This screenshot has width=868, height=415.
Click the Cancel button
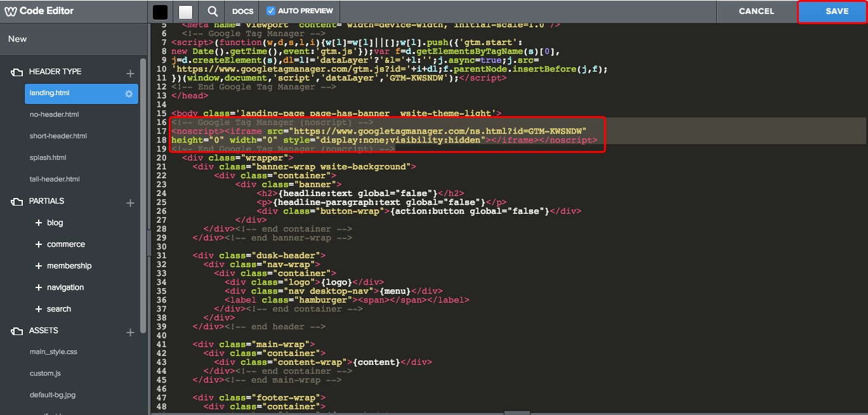coord(756,11)
